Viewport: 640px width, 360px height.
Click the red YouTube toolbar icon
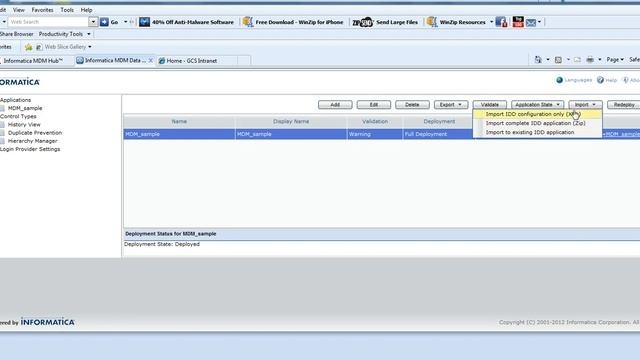pyautogui.click(x=518, y=22)
